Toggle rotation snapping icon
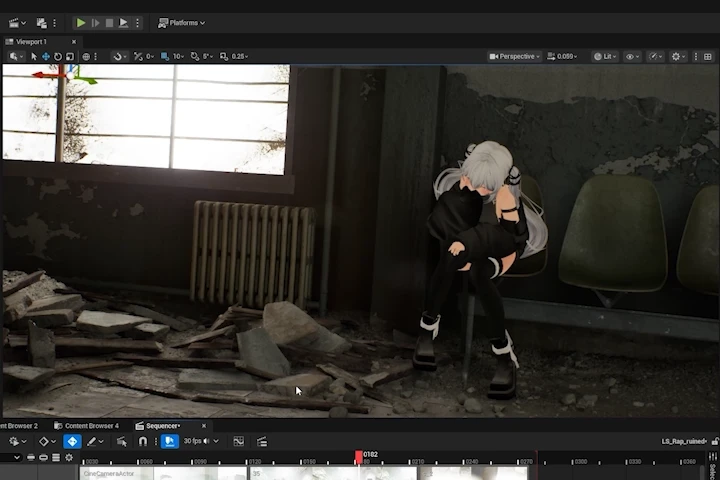This screenshot has width=720, height=480. tap(195, 56)
